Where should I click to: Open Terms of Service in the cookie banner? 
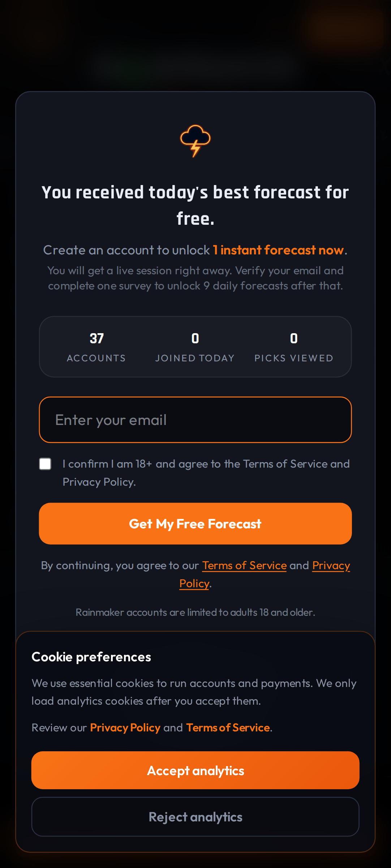[x=228, y=727]
